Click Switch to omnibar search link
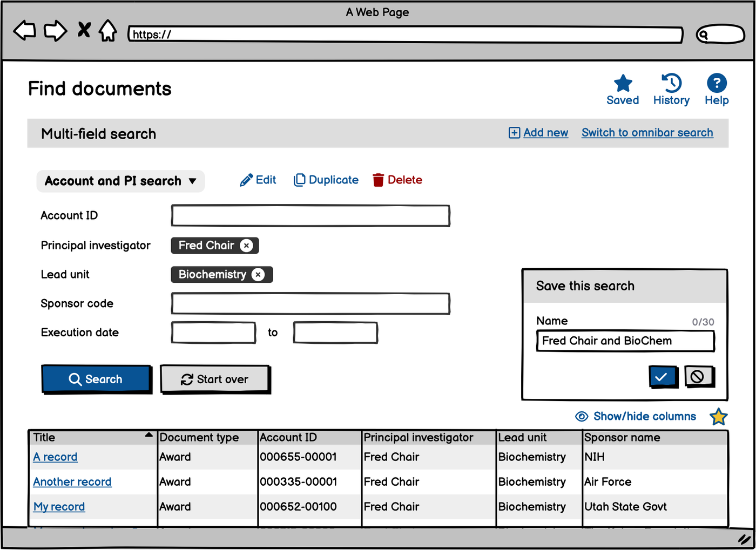The height and width of the screenshot is (550, 756). 647,133
